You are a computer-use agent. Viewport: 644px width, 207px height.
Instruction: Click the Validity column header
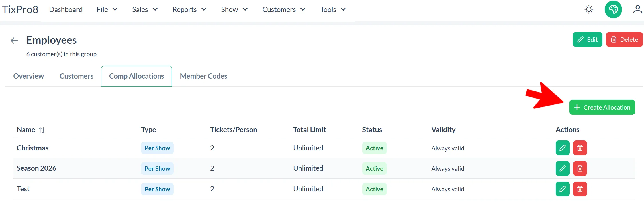(443, 130)
